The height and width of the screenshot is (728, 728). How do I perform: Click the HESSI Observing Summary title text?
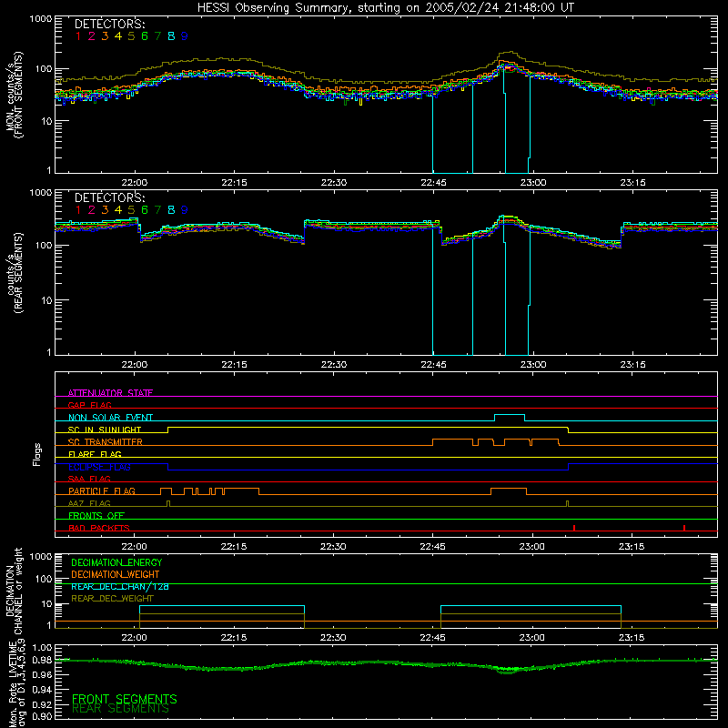click(386, 8)
